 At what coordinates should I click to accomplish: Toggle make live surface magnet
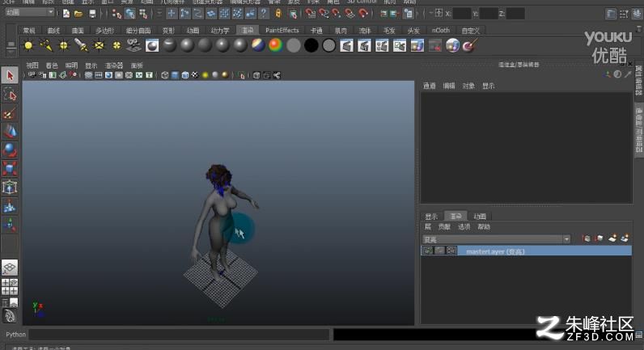point(363,14)
